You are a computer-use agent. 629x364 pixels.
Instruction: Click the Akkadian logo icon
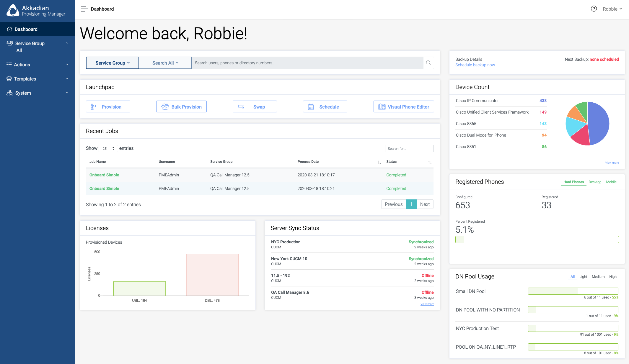click(x=13, y=10)
